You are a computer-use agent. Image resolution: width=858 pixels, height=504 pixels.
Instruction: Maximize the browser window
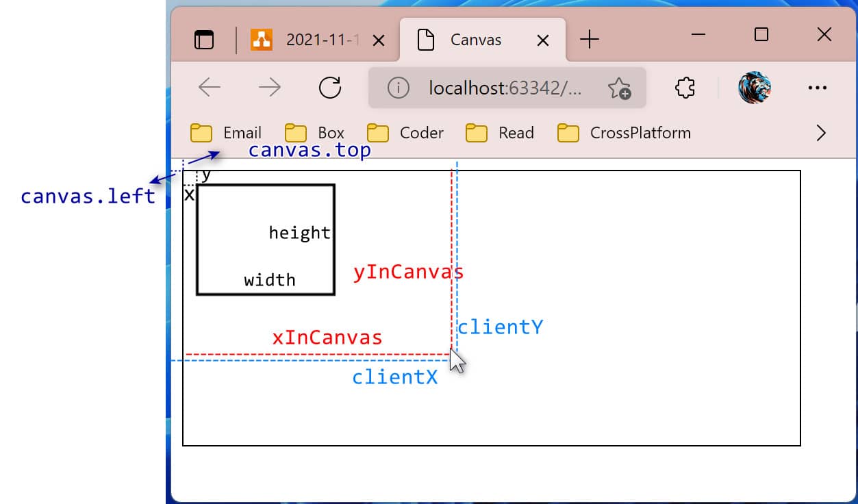(761, 34)
